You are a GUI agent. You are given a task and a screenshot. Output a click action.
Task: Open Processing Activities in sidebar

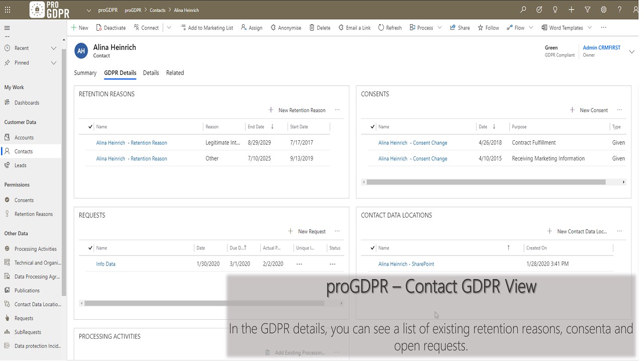35,249
